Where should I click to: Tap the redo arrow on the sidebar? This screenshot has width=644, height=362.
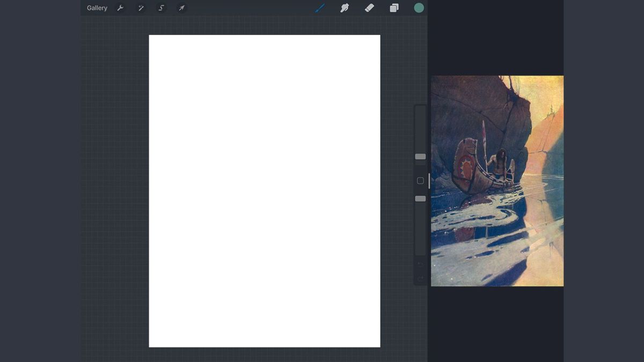[421, 278]
